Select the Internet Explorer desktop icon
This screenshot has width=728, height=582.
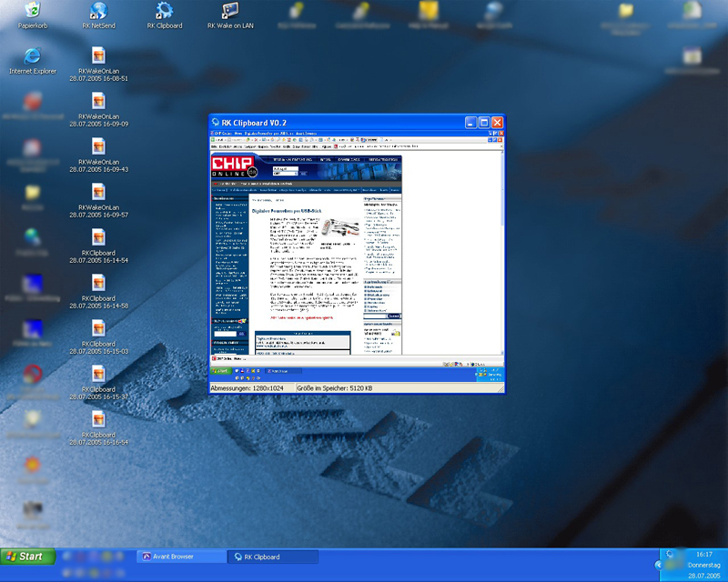pos(33,55)
